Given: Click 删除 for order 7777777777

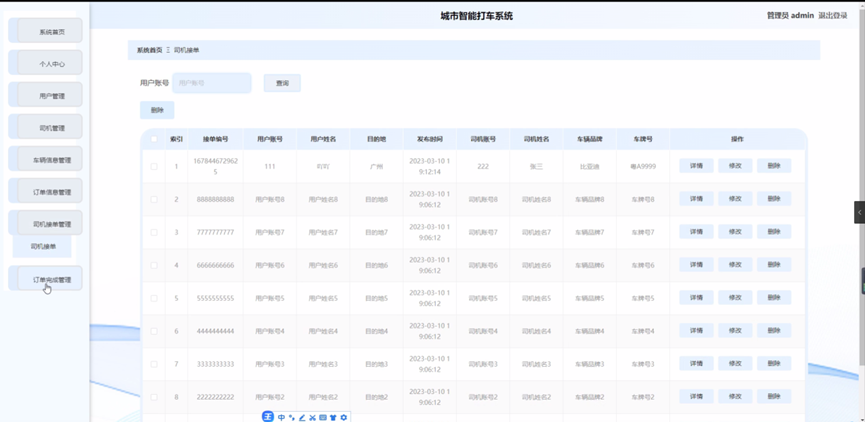Looking at the screenshot, I should (774, 232).
